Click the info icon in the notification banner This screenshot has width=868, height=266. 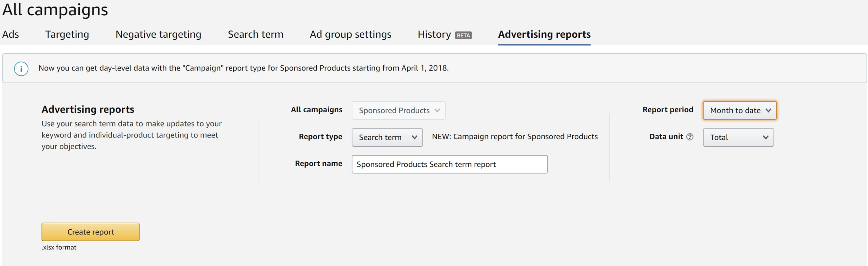pos(21,69)
